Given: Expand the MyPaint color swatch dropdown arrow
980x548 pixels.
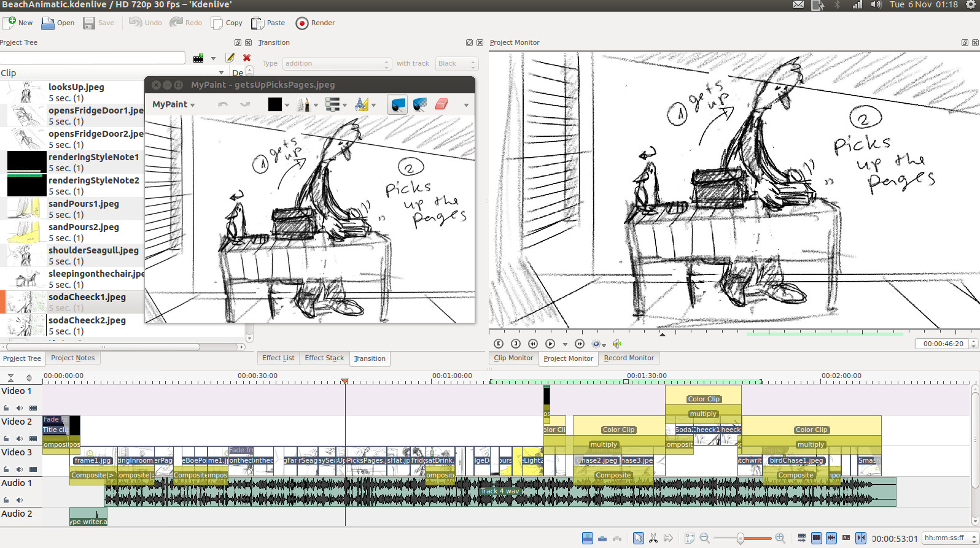Looking at the screenshot, I should (287, 106).
